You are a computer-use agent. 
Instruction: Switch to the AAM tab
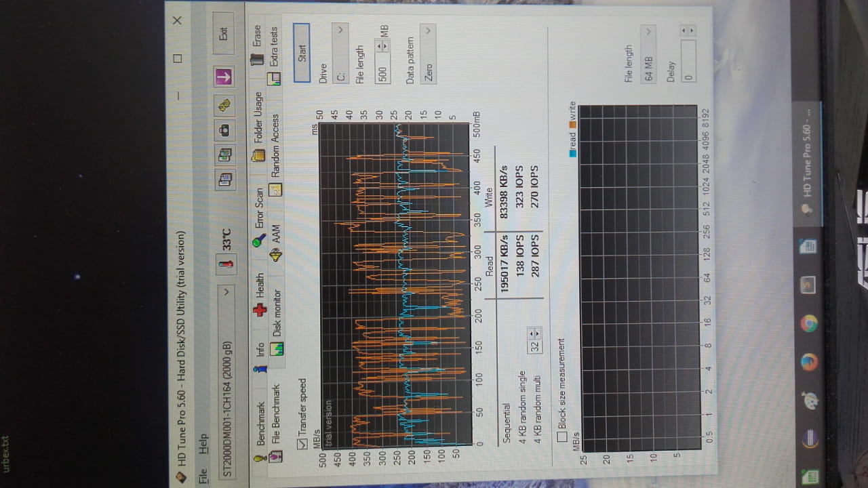tap(275, 243)
